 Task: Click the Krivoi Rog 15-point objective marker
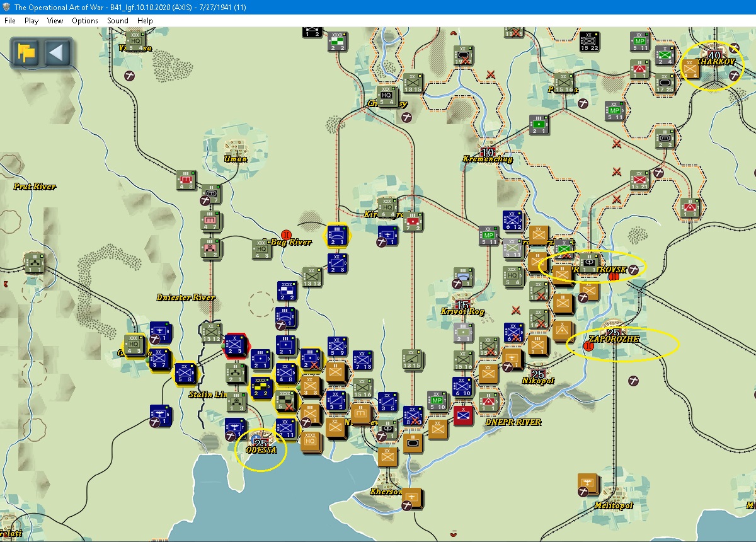click(463, 306)
